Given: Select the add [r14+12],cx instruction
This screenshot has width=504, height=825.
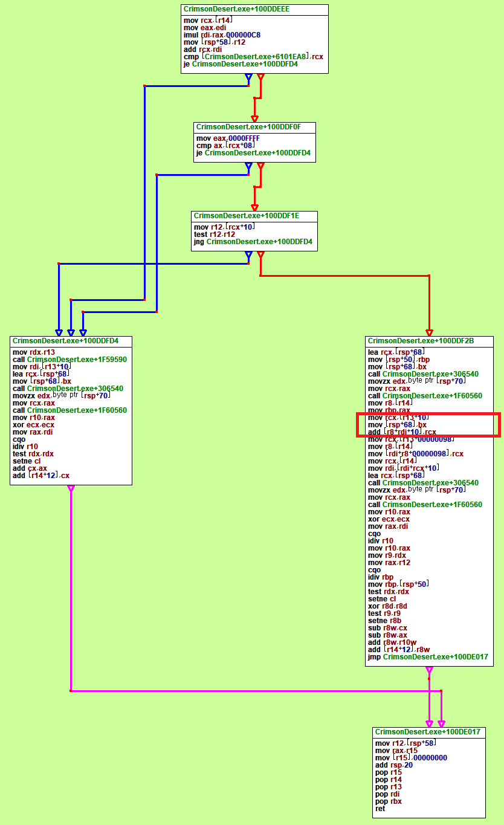Looking at the screenshot, I should coord(41,476).
